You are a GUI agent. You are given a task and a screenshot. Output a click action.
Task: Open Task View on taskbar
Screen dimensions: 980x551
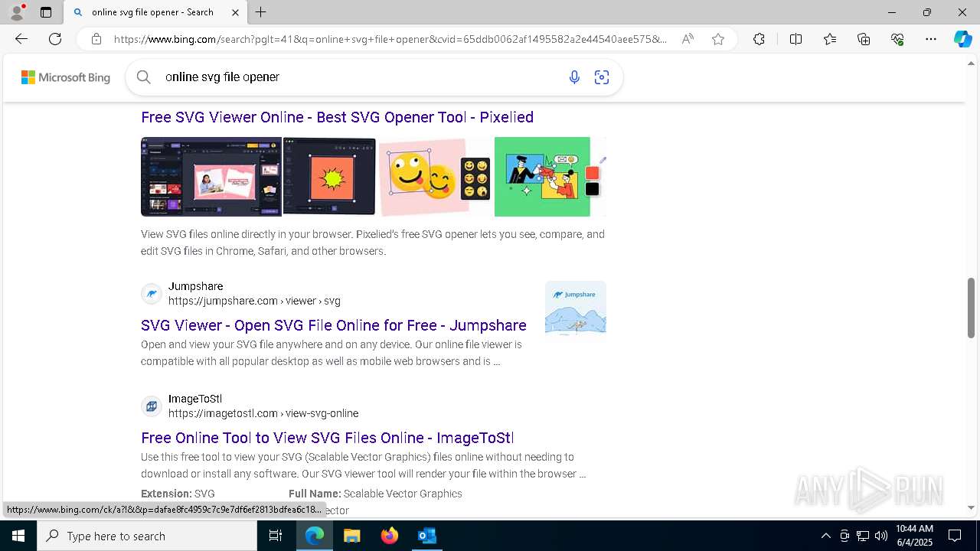276,536
